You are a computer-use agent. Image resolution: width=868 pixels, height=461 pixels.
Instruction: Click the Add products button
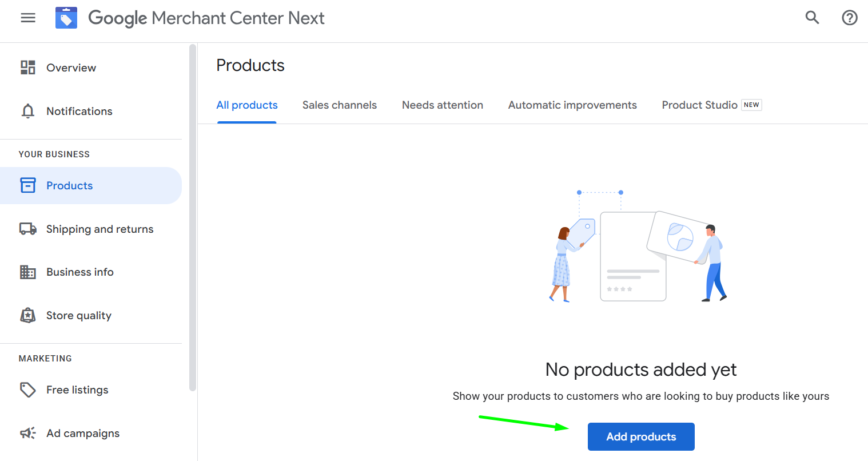tap(640, 436)
